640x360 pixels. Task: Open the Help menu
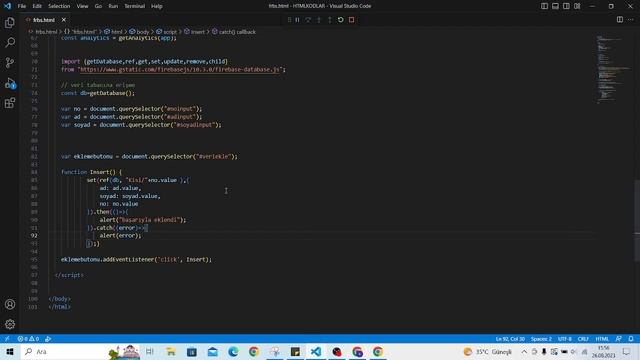(157, 6)
